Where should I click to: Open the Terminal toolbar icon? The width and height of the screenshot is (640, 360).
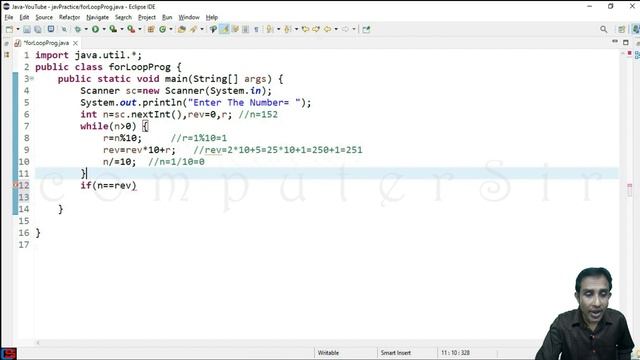51,29
